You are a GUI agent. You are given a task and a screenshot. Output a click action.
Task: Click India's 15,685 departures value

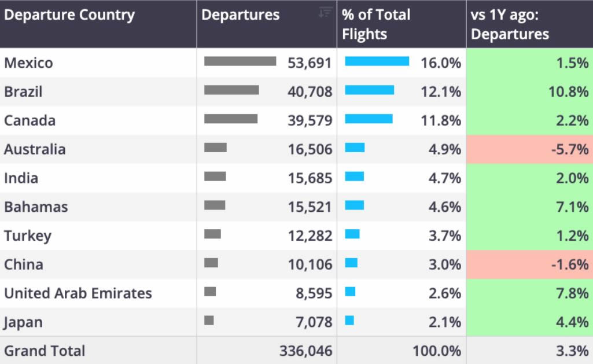(310, 178)
